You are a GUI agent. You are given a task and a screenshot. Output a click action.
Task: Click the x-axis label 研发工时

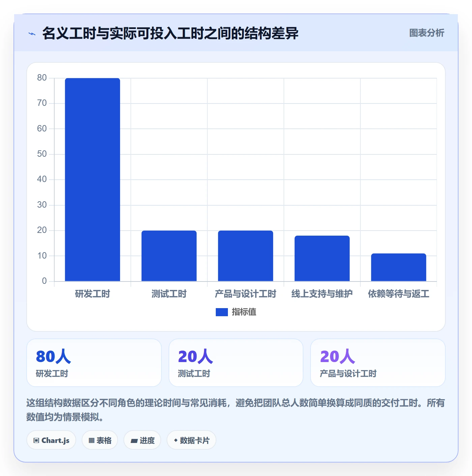tap(92, 294)
